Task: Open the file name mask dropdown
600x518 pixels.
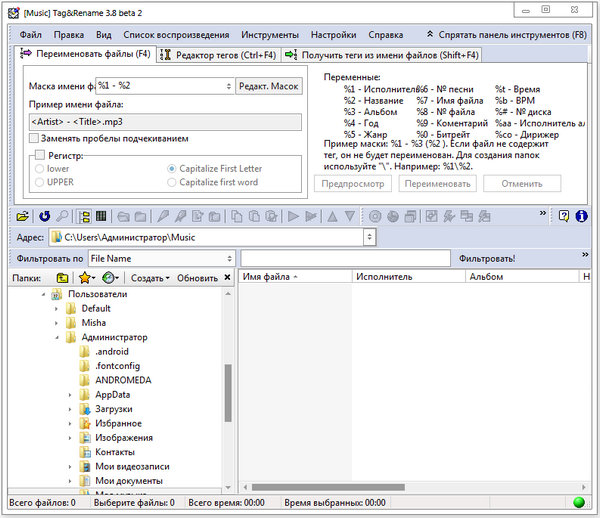Action: click(229, 87)
